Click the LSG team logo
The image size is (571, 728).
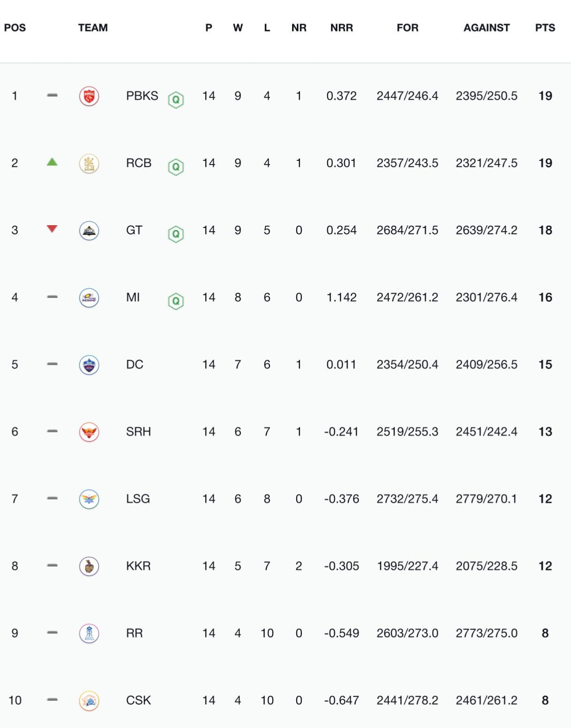click(89, 499)
